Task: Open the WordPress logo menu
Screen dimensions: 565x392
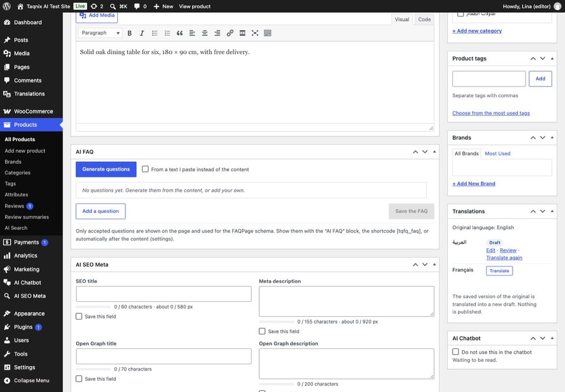Action: [x=6, y=6]
